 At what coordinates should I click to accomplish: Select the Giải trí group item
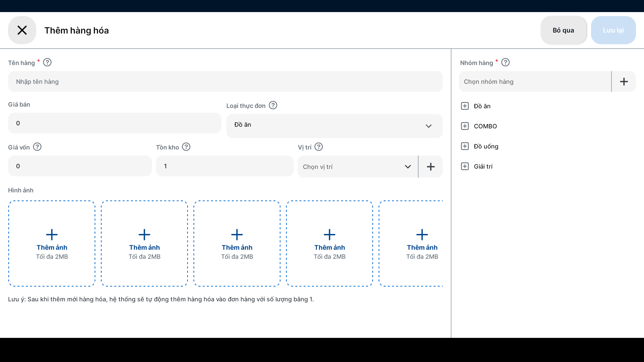[x=483, y=166]
